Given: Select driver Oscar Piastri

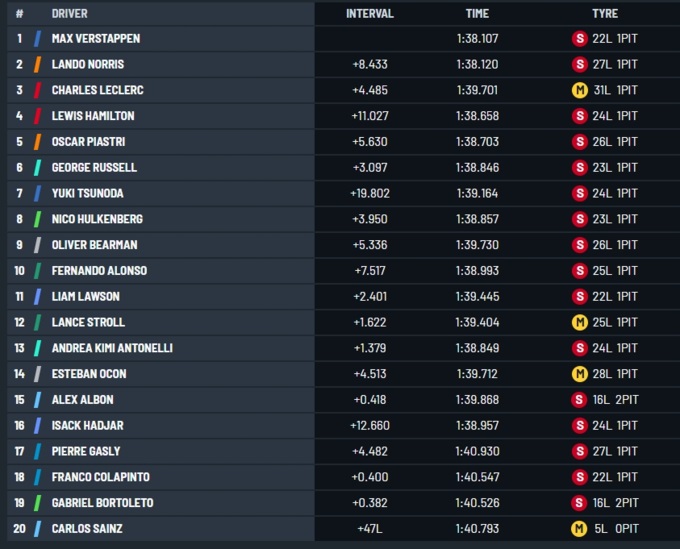Looking at the screenshot, I should point(88,142).
